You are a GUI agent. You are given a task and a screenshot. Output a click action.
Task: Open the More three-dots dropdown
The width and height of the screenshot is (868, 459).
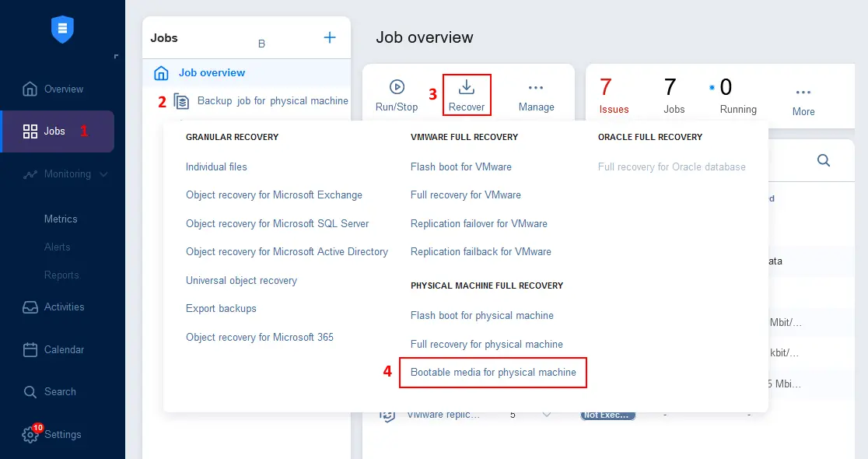click(x=803, y=93)
